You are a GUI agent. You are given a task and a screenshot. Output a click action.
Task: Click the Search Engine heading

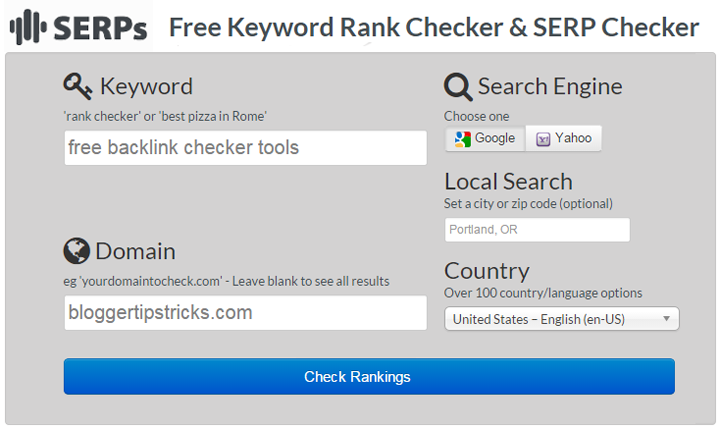[x=550, y=87]
